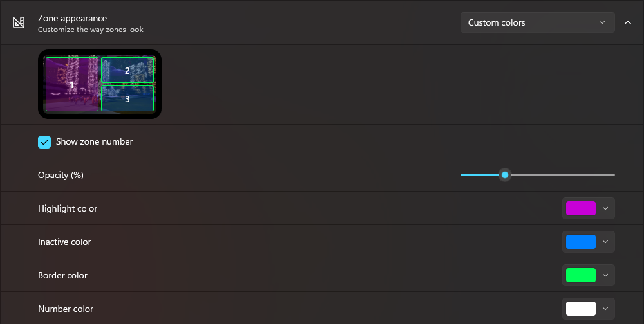Click the unfilled gray Opacity slider track

tap(563, 175)
